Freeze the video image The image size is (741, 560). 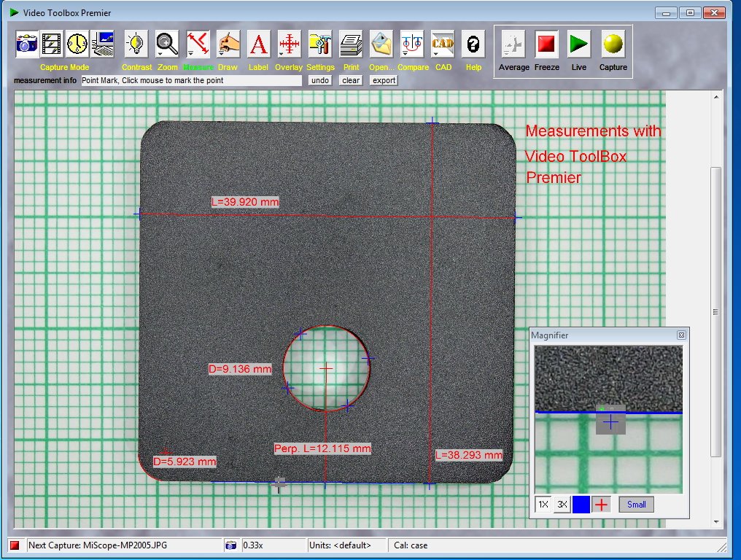(x=547, y=45)
